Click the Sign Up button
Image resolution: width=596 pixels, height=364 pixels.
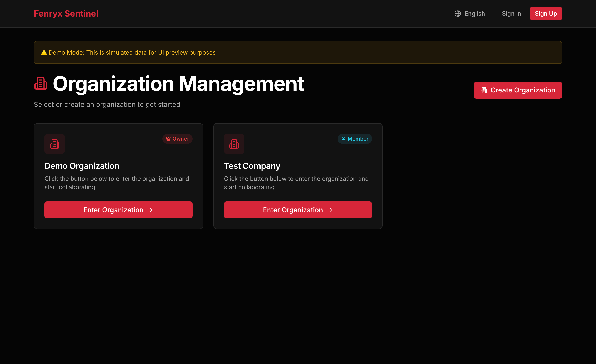[x=546, y=14]
